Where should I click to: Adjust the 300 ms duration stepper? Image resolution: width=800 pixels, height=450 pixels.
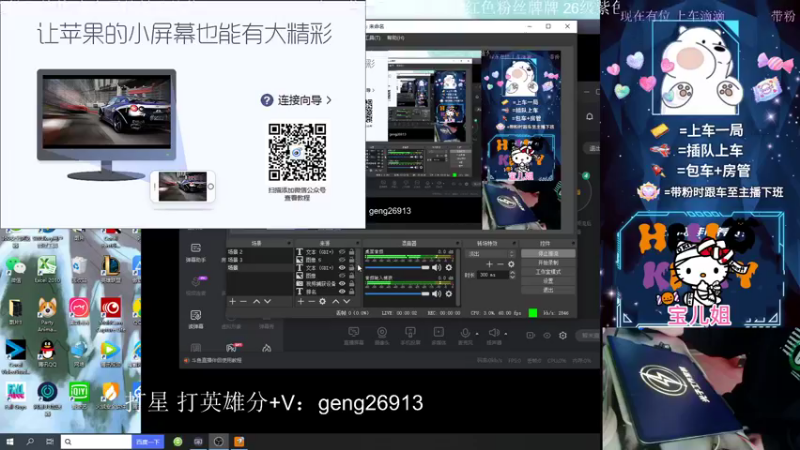coord(512,275)
